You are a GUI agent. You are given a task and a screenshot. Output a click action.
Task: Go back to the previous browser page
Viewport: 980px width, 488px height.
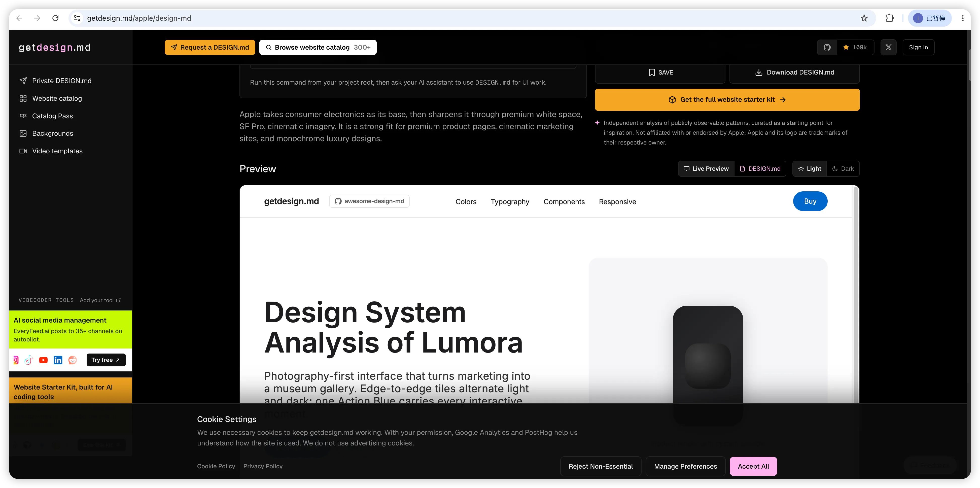coord(19,18)
